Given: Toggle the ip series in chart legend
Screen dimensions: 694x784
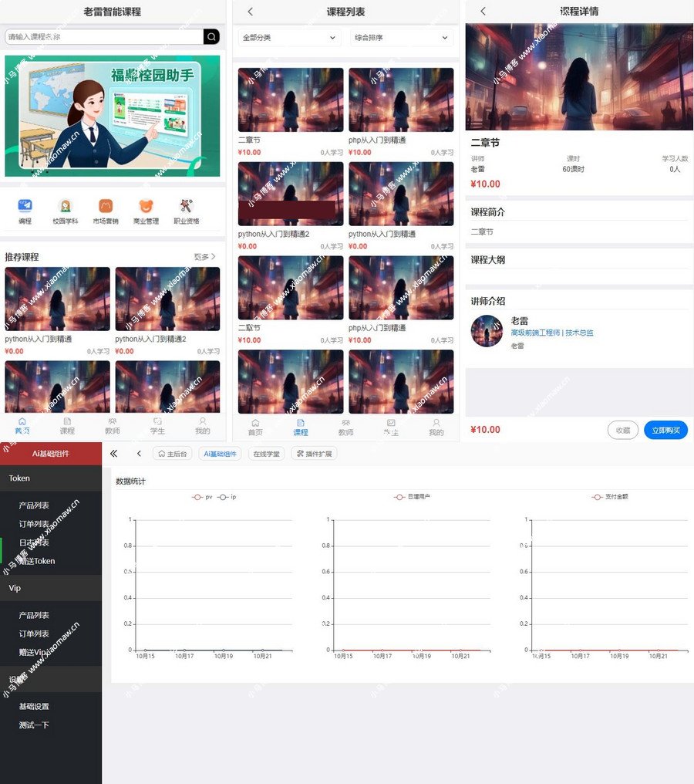Looking at the screenshot, I should (227, 497).
